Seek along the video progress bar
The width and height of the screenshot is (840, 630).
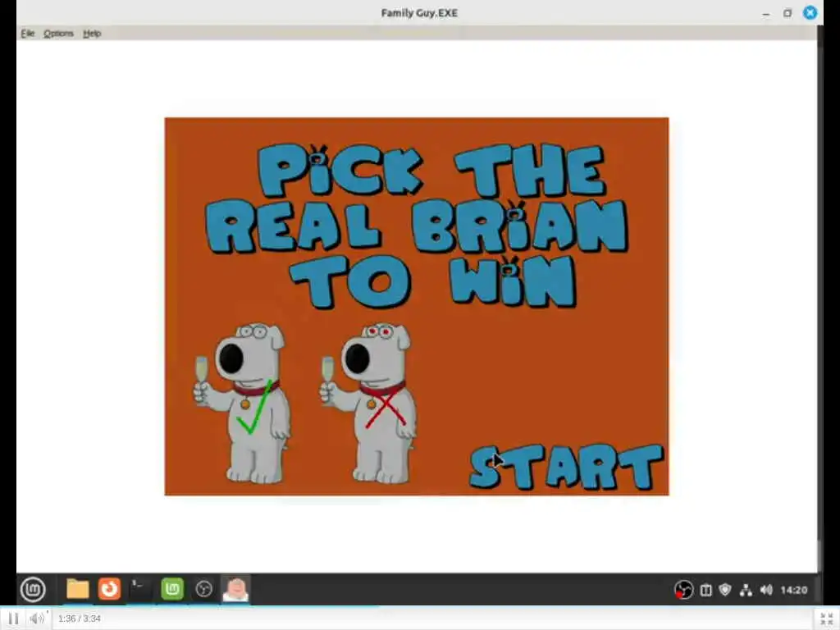tap(420, 607)
